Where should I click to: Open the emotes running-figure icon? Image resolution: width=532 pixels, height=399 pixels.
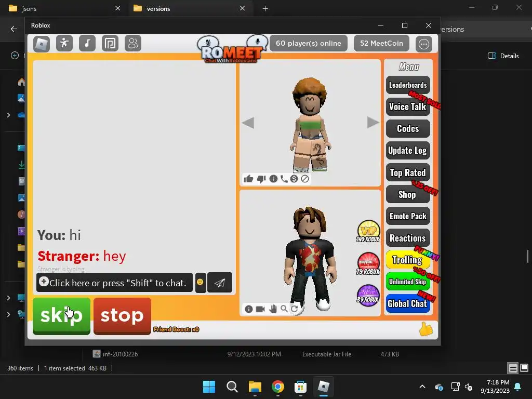[64, 44]
